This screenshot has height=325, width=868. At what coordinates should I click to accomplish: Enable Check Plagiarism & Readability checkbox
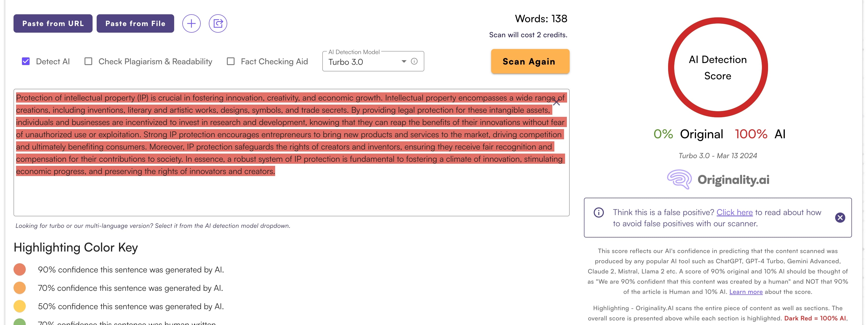[88, 61]
